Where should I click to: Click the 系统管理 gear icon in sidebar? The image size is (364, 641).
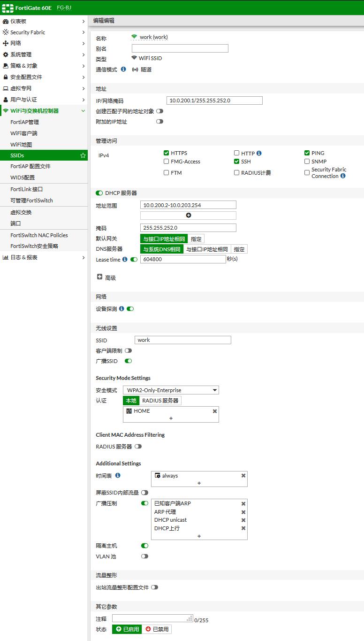pyautogui.click(x=6, y=54)
